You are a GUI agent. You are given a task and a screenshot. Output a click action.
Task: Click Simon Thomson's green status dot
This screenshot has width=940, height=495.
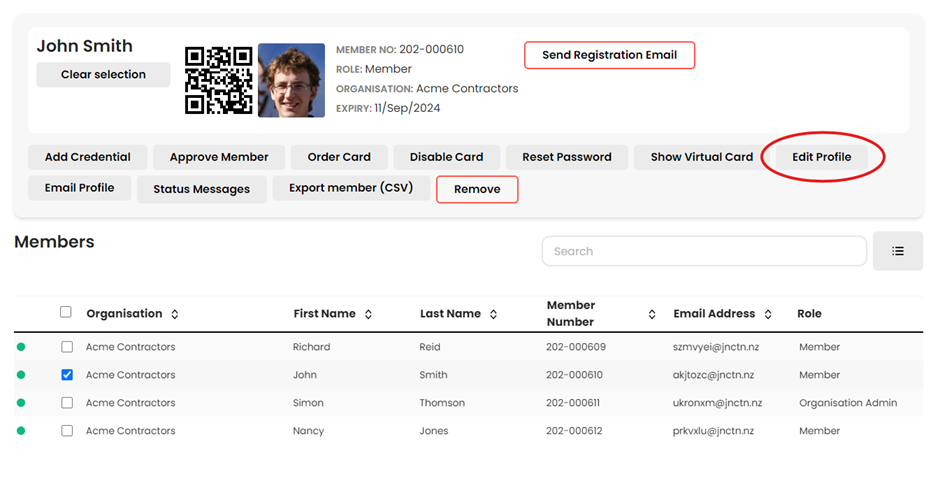click(x=21, y=403)
